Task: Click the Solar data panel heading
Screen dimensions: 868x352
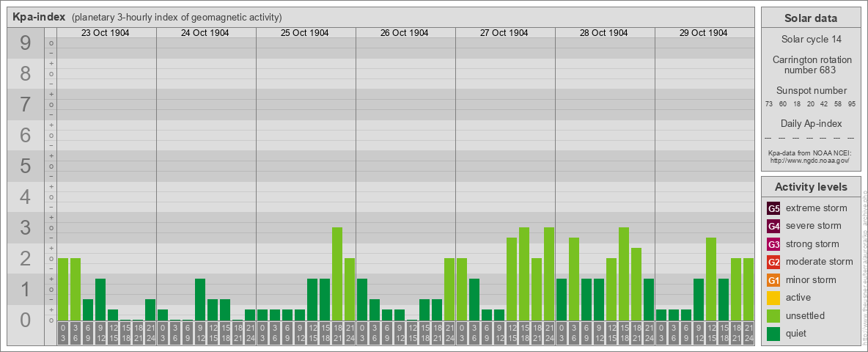Action: [810, 18]
